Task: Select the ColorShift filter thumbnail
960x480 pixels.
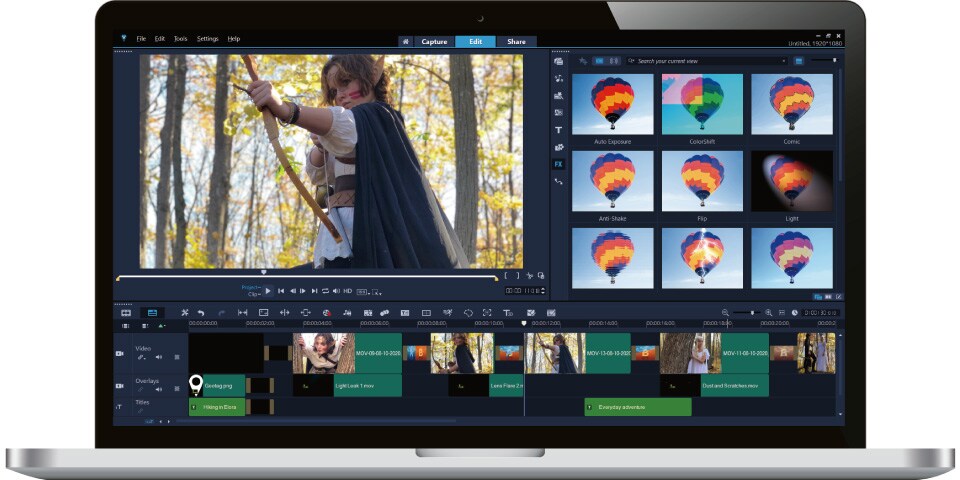Action: [702, 105]
